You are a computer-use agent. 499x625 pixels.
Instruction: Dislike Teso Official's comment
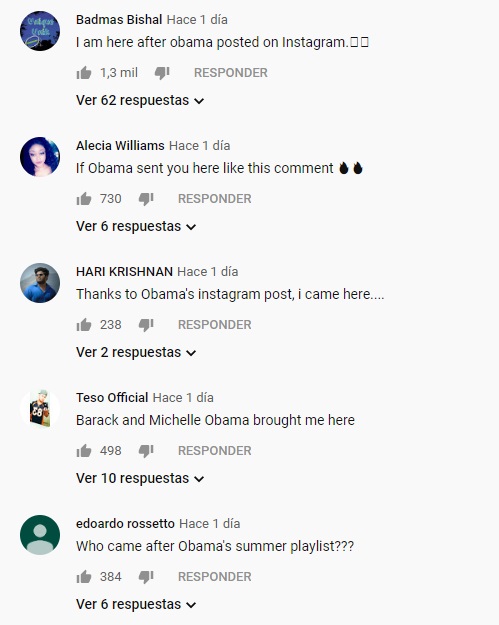[146, 451]
